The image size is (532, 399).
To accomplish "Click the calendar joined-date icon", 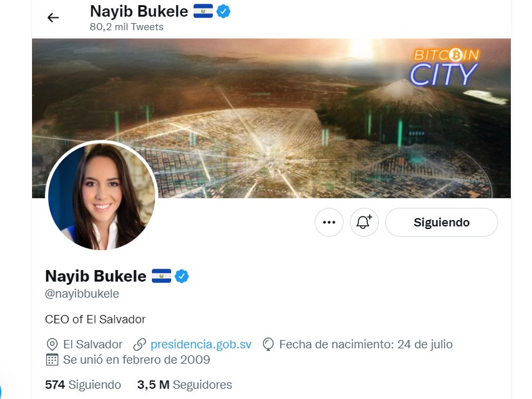I will coord(52,360).
